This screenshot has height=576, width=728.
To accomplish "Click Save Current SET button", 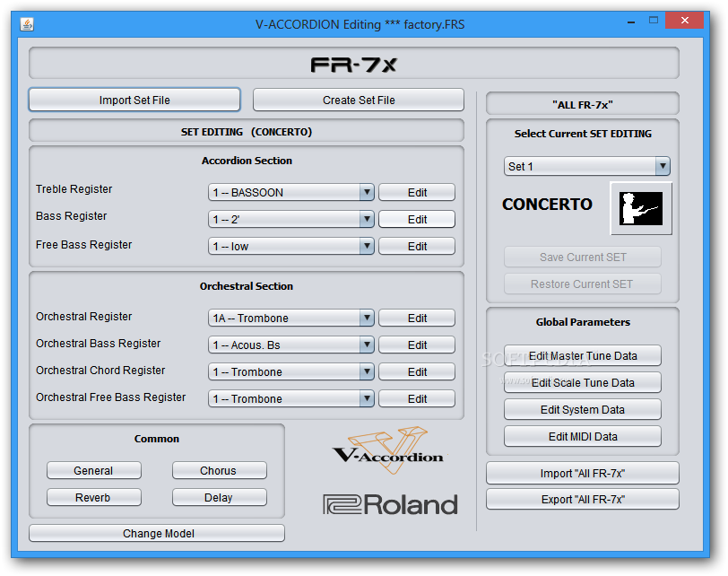I will 583,257.
